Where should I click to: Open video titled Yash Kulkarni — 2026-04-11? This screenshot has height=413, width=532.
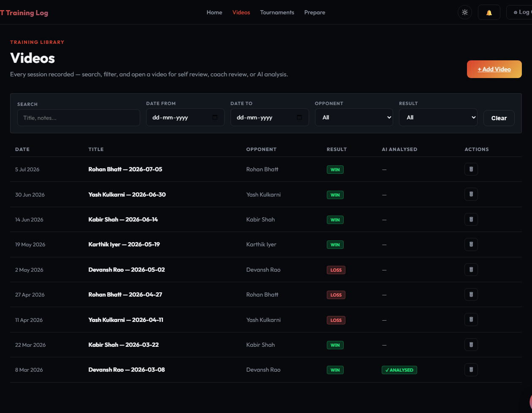click(x=126, y=320)
